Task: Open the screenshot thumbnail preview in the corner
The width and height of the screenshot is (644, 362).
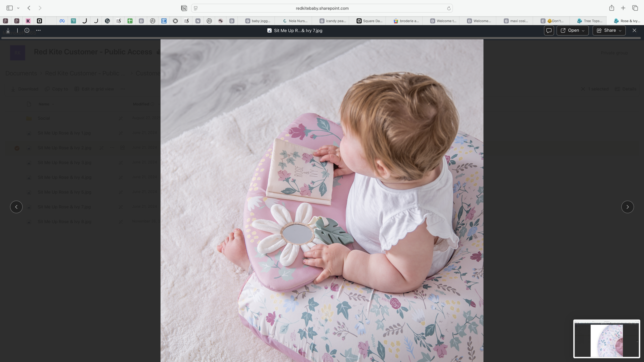Action: pyautogui.click(x=607, y=339)
